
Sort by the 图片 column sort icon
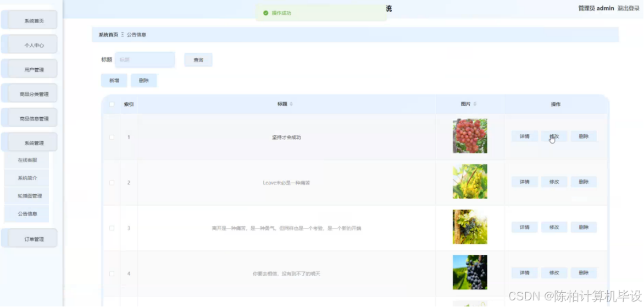[475, 105]
